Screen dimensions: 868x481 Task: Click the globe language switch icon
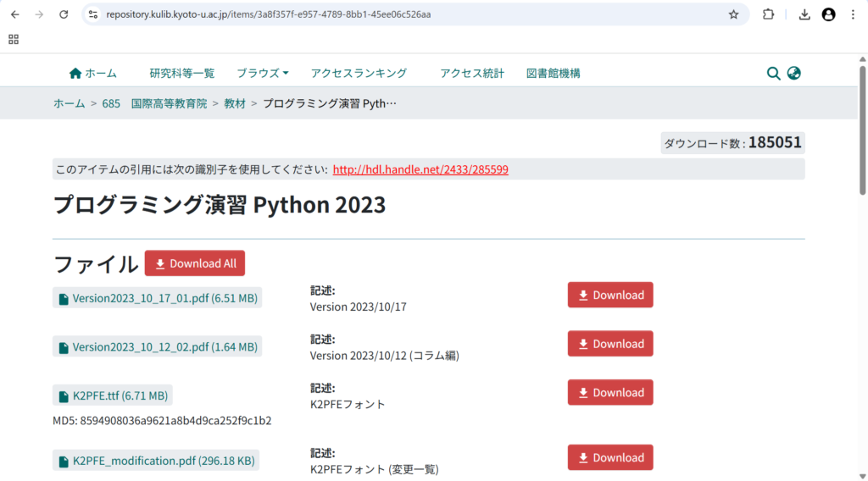click(793, 73)
